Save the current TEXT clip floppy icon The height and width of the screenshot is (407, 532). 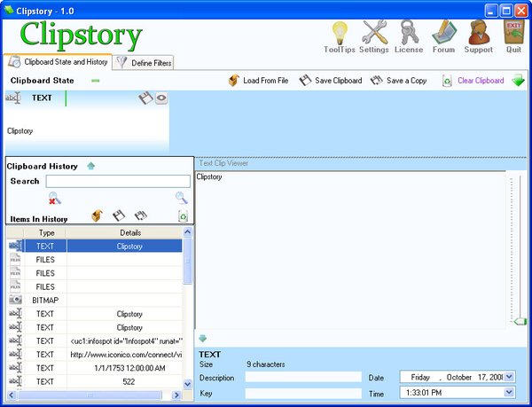[x=145, y=98]
